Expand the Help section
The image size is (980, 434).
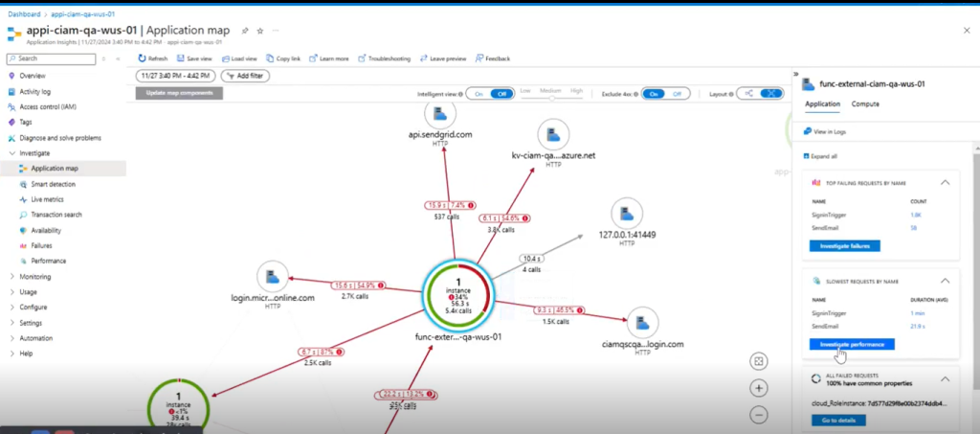click(26, 354)
